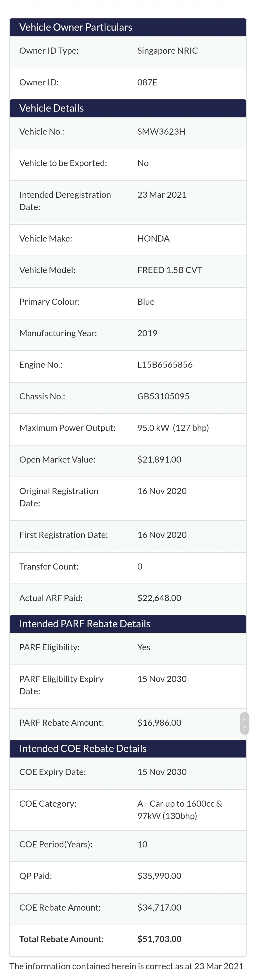Click the chassis number GB53105095
Image resolution: width=255 pixels, height=980 pixels.
click(x=163, y=396)
